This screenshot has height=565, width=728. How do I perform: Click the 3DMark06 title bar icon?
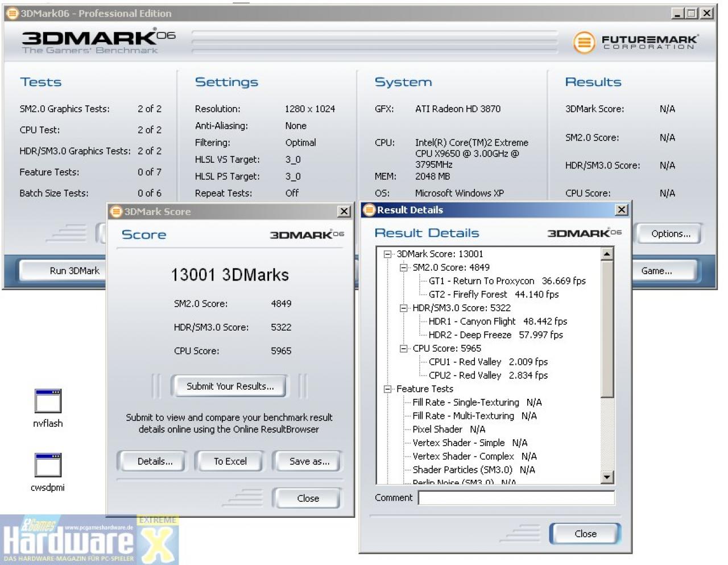[13, 13]
